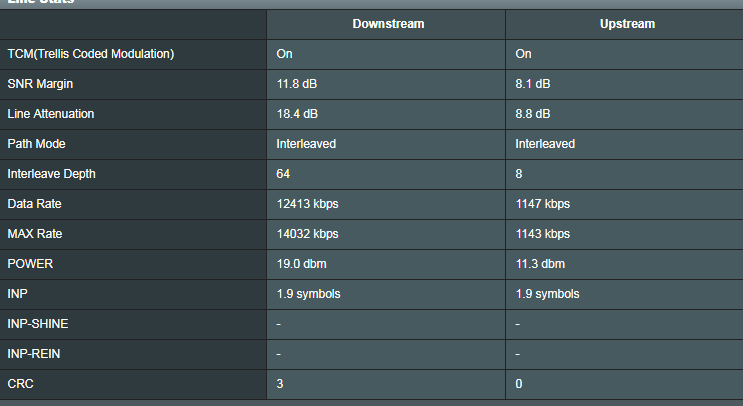Viewport: 743px width, 406px height.
Task: Select the 1147 kbps upstream data rate
Action: (x=542, y=204)
